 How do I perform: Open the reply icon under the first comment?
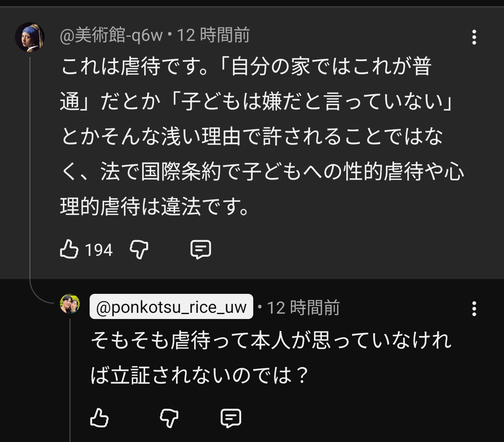pos(201,249)
